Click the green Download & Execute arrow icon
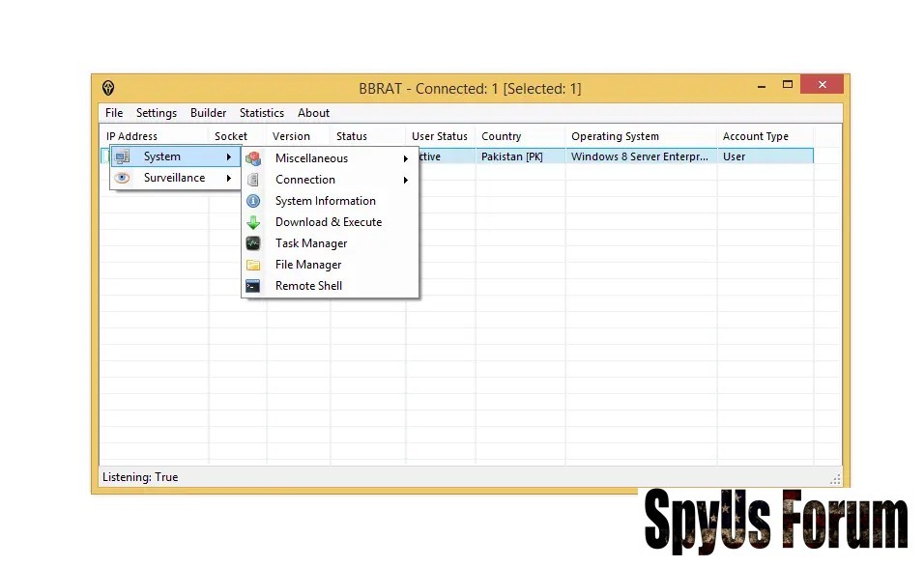 (x=253, y=222)
